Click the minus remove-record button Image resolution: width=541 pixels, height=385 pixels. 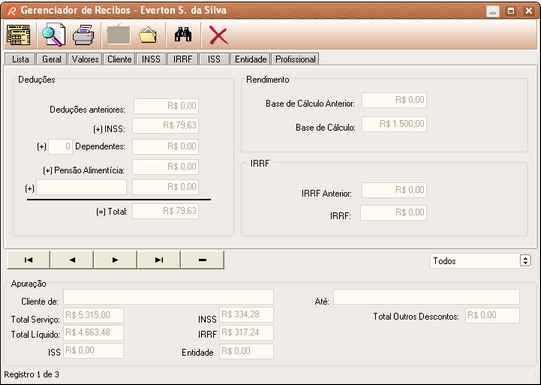pyautogui.click(x=203, y=260)
